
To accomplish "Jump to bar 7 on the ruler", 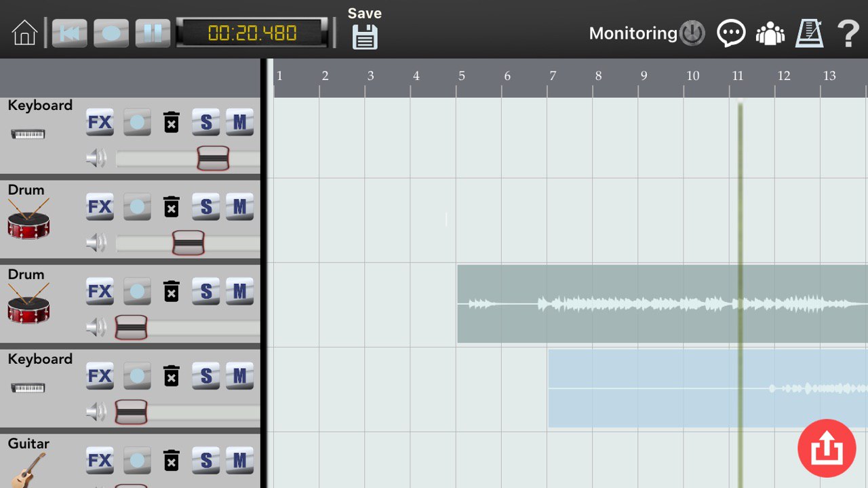I will point(552,76).
